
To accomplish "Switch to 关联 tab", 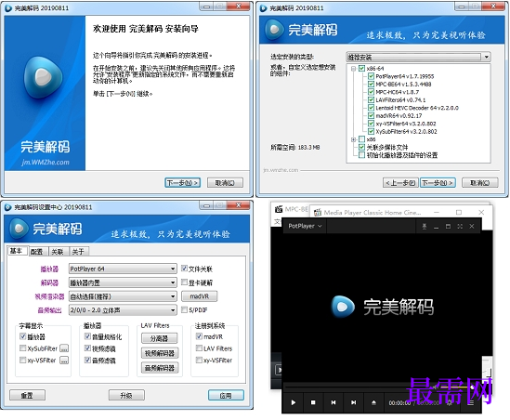I will (x=58, y=252).
